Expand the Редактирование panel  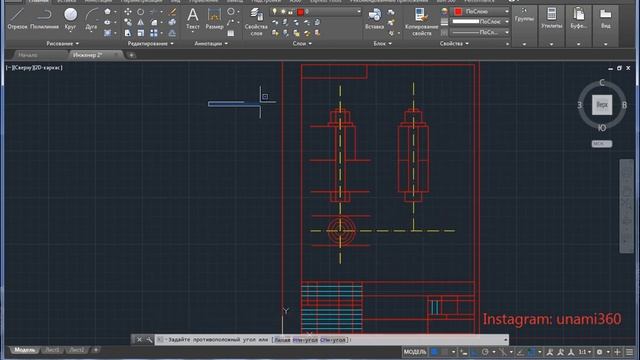point(150,43)
